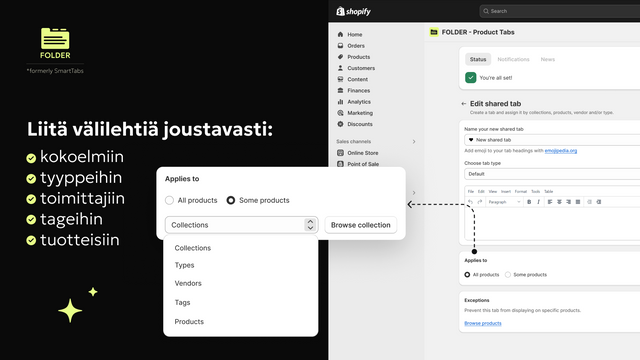Open the editor Format menu

point(520,191)
